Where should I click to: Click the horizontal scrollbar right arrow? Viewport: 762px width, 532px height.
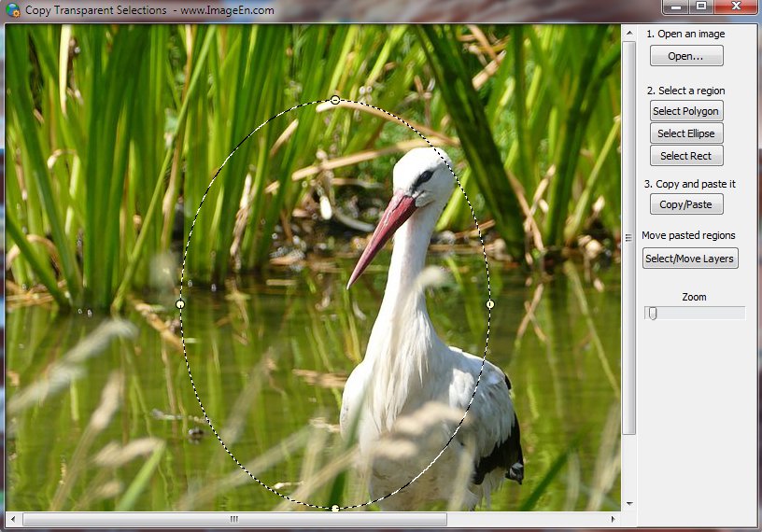[613, 519]
